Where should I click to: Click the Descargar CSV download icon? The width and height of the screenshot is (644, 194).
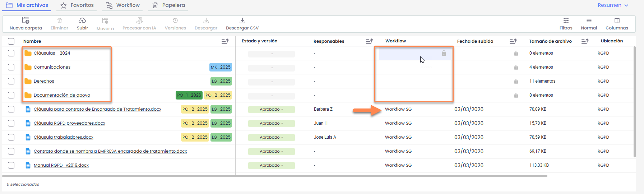242,20
